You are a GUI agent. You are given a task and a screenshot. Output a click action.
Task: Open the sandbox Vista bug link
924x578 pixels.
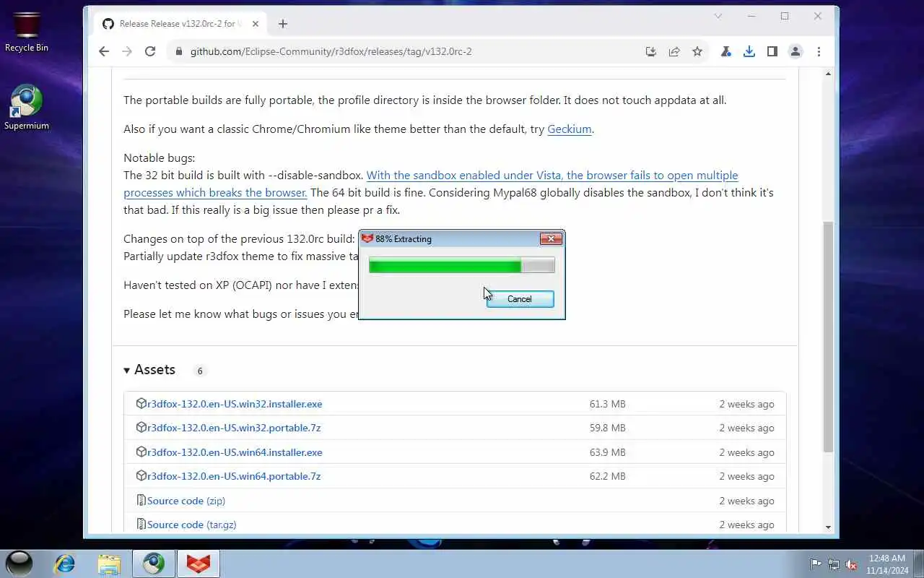point(431,184)
